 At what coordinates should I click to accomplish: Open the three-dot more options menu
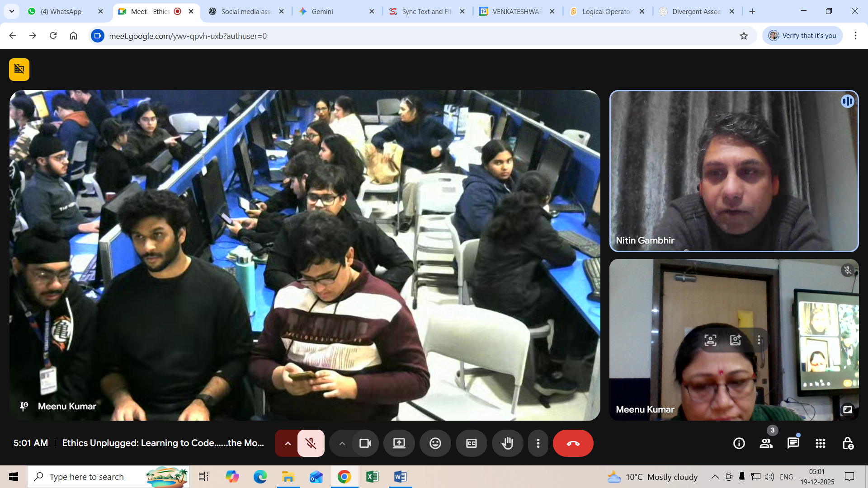[x=538, y=443]
